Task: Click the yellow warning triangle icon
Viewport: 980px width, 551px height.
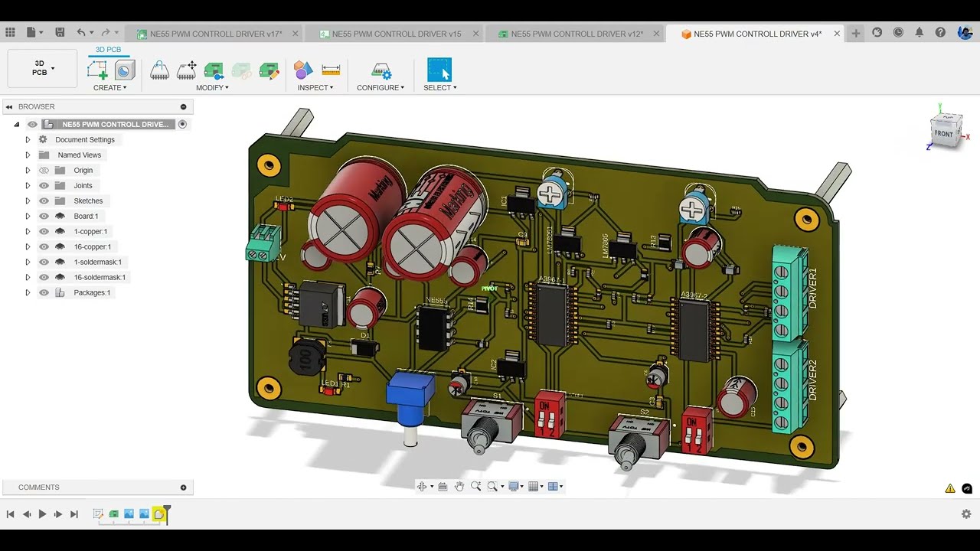Action: click(950, 488)
